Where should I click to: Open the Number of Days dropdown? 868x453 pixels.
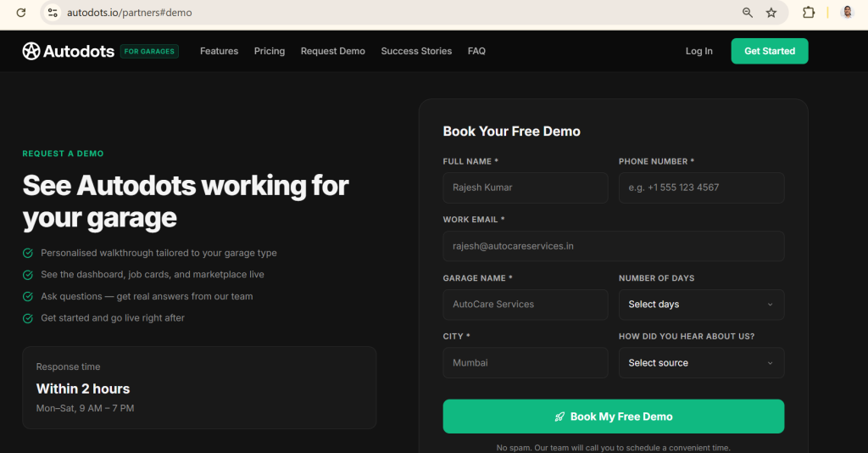coord(701,305)
